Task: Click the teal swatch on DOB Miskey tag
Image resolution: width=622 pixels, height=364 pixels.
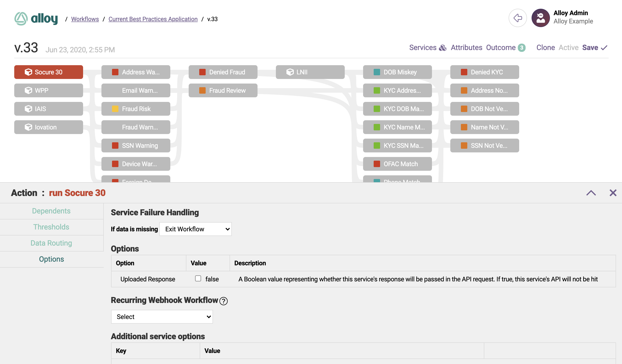Action: (377, 72)
